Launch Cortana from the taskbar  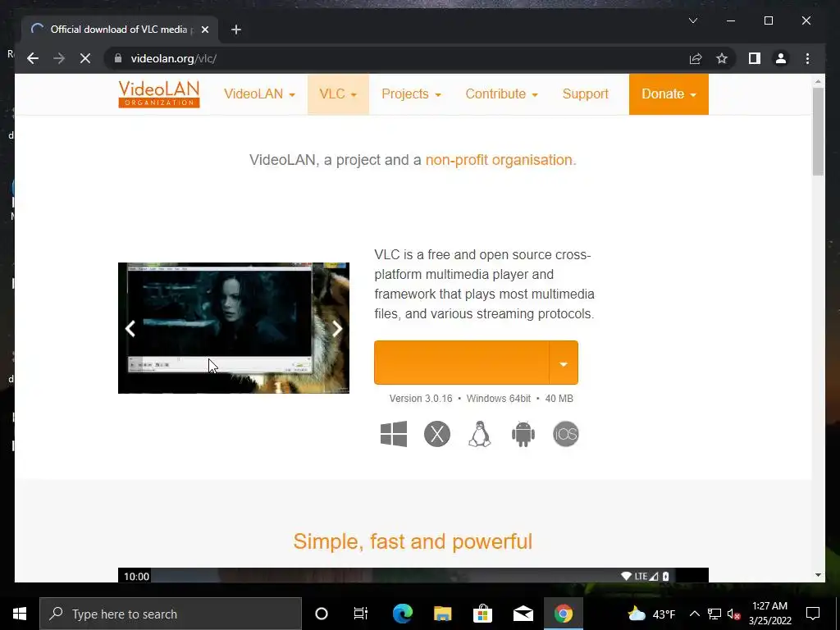pos(322,614)
